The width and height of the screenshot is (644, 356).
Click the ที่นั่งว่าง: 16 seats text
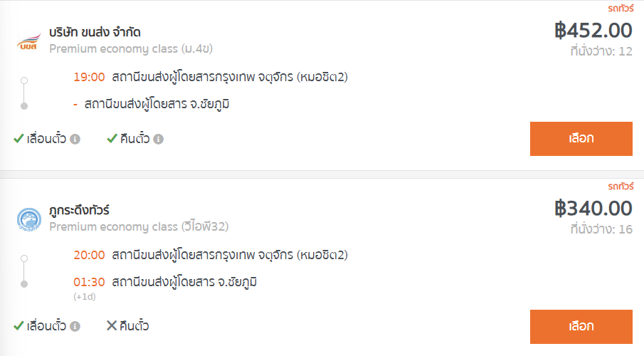601,229
